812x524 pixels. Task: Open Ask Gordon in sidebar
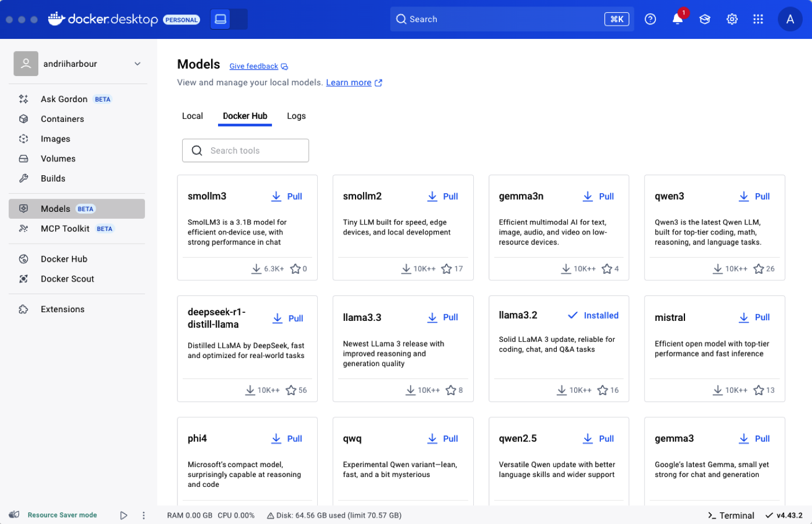tap(77, 99)
